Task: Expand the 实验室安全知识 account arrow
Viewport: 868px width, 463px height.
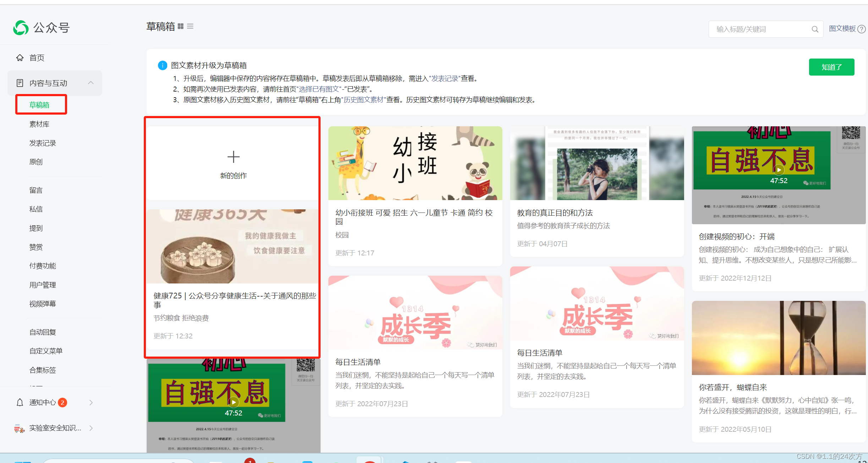Action: [x=91, y=428]
